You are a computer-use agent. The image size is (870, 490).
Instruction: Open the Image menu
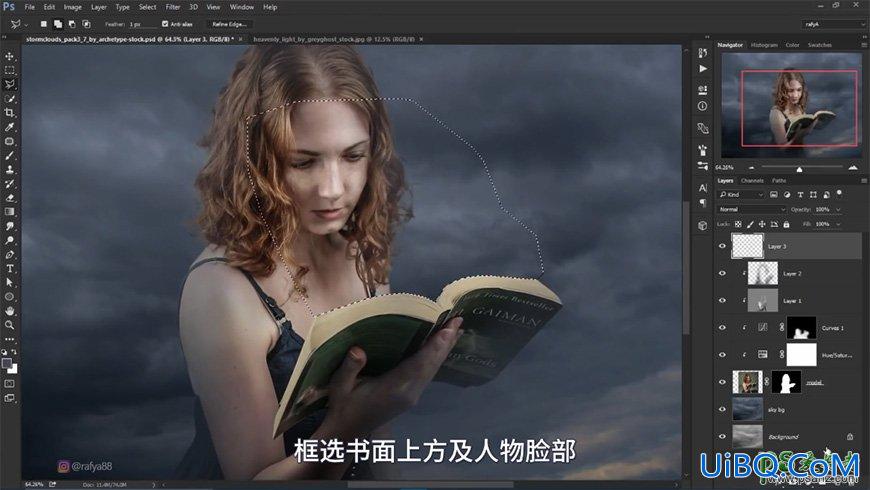[x=72, y=7]
